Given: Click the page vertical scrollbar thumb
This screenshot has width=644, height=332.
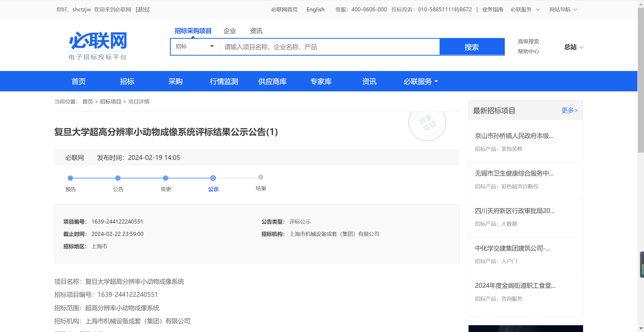Looking at the screenshot, I should pyautogui.click(x=641, y=80).
